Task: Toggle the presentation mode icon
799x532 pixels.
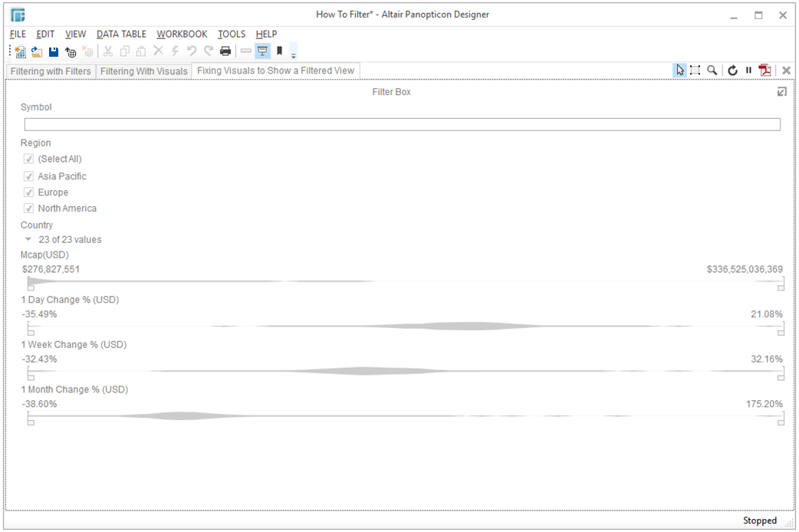Action: pyautogui.click(x=262, y=51)
